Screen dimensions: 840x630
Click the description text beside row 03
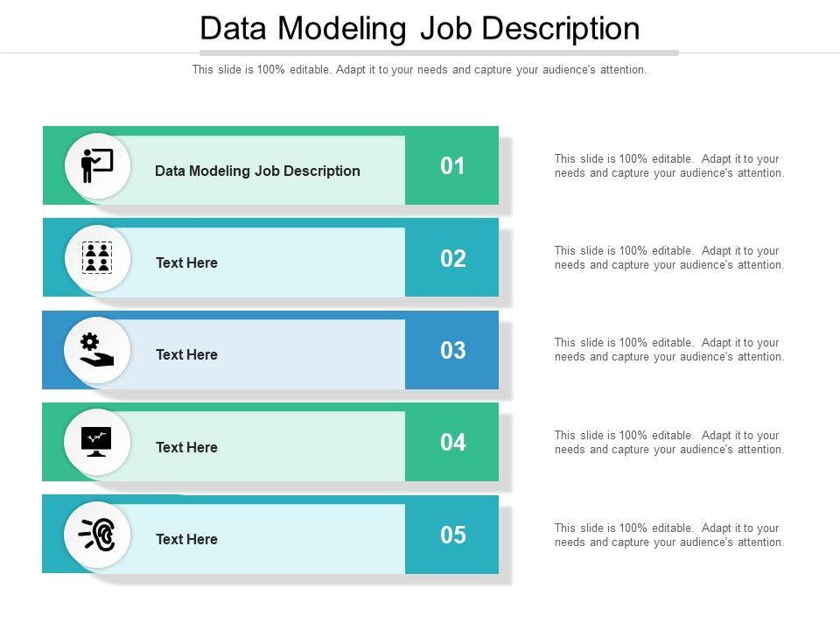[x=669, y=350]
